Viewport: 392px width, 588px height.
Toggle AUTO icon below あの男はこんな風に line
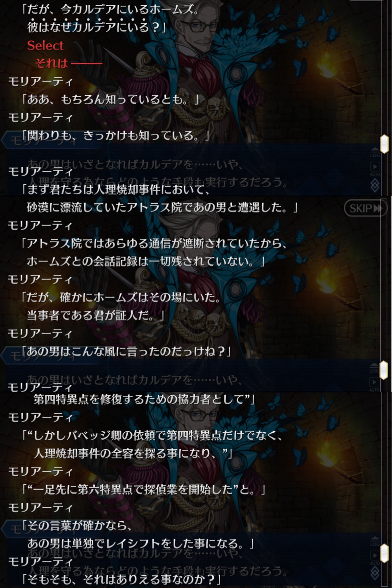375,384
